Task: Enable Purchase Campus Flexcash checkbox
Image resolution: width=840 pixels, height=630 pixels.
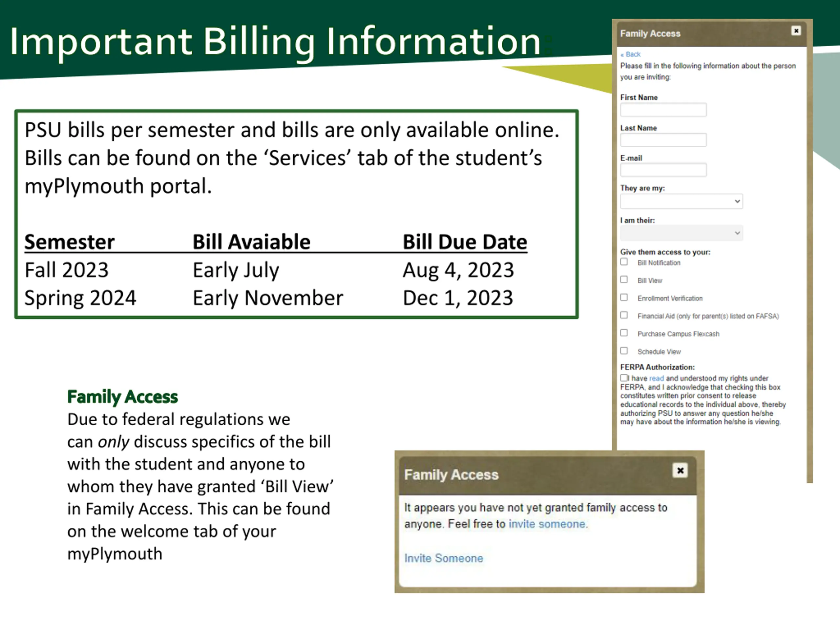Action: [x=624, y=333]
